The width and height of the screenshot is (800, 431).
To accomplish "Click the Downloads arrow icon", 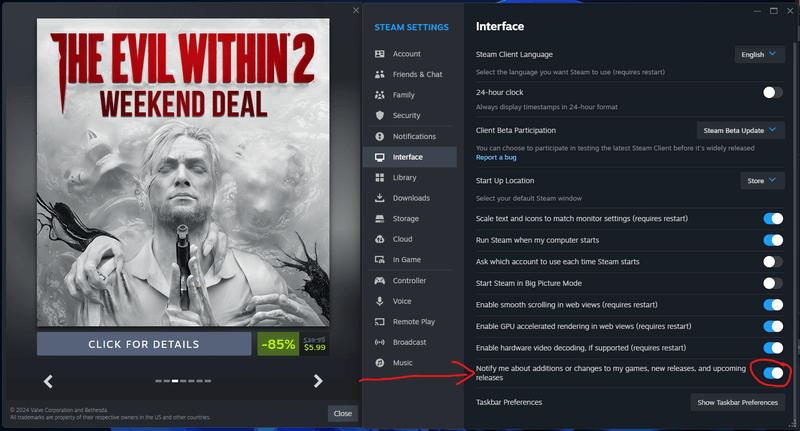I will (x=380, y=198).
